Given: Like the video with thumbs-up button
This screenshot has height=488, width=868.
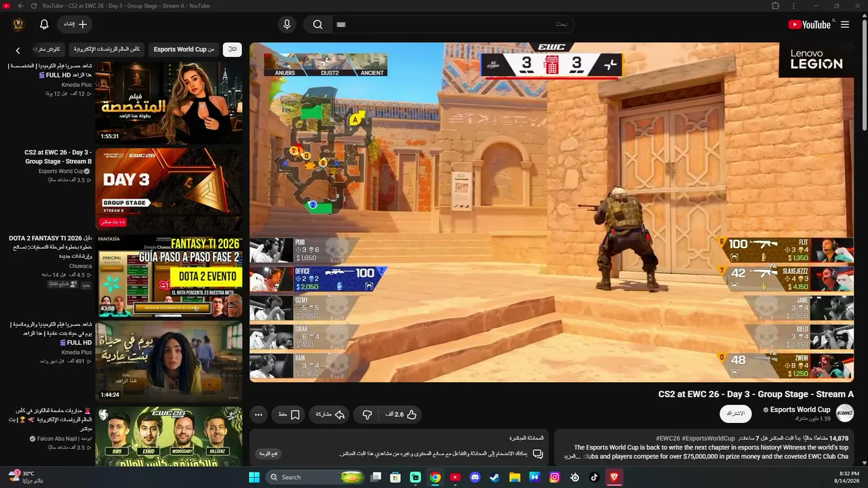Looking at the screenshot, I should tap(401, 414).
